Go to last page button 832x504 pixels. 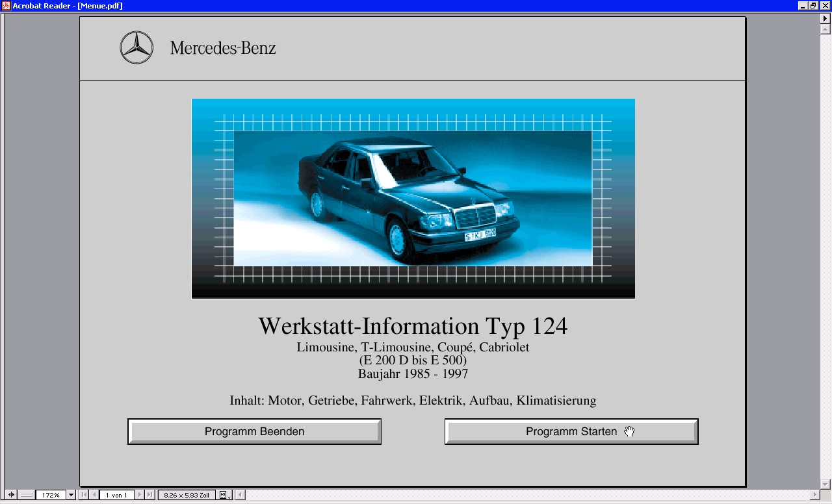(149, 495)
